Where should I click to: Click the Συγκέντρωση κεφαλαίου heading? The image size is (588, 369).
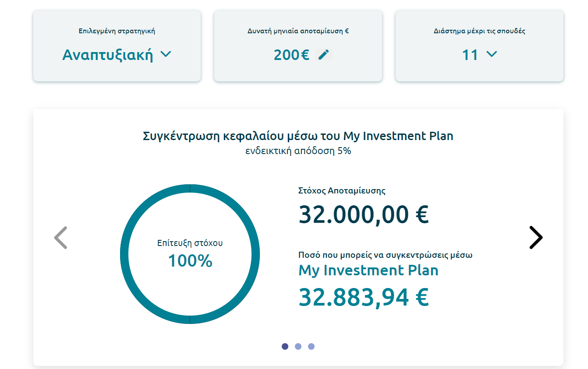tap(298, 136)
